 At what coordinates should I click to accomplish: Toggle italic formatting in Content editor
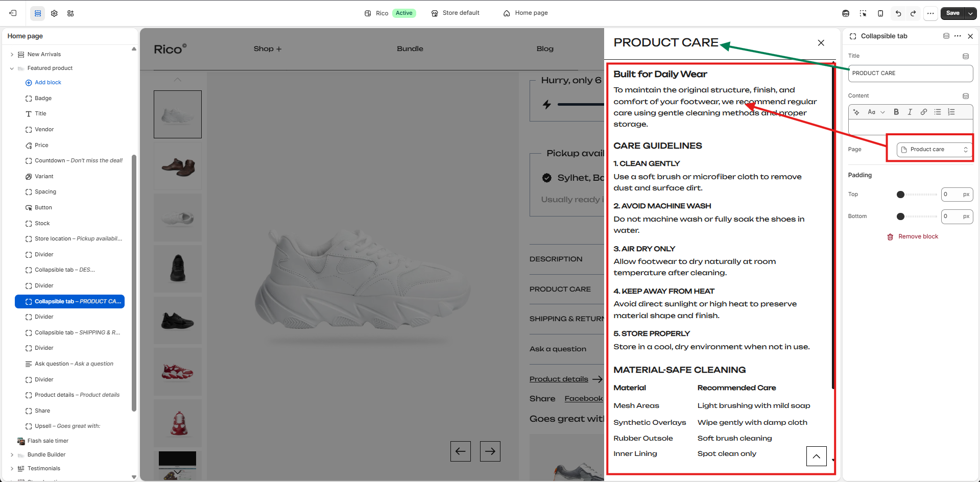(910, 112)
